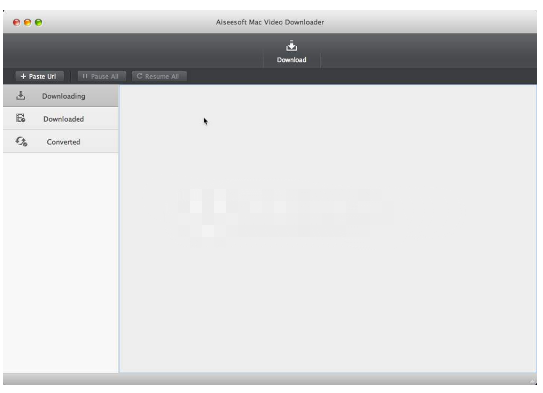Image resolution: width=543 pixels, height=393 pixels.
Task: Click the Pause All button
Action: click(x=101, y=76)
